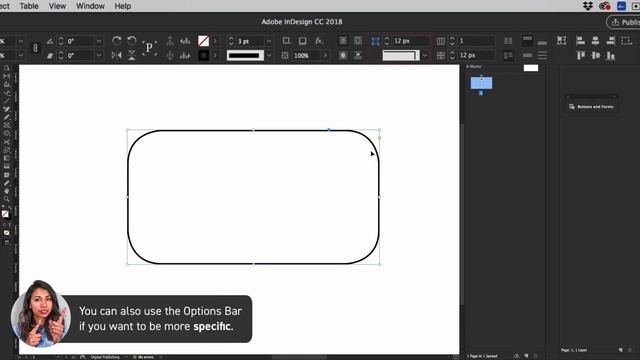
Task: Select the Scissors tool in toolbox
Action: 7,142
